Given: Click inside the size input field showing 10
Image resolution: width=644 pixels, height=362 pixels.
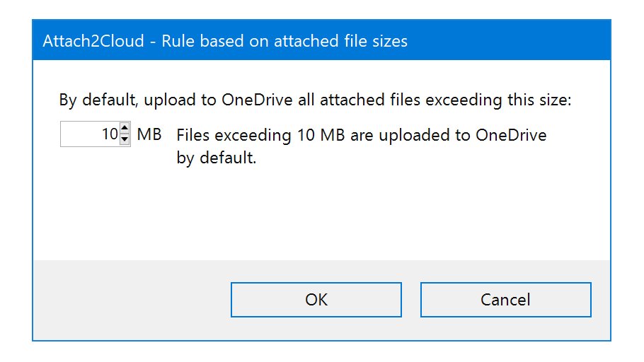Looking at the screenshot, I should (96, 134).
